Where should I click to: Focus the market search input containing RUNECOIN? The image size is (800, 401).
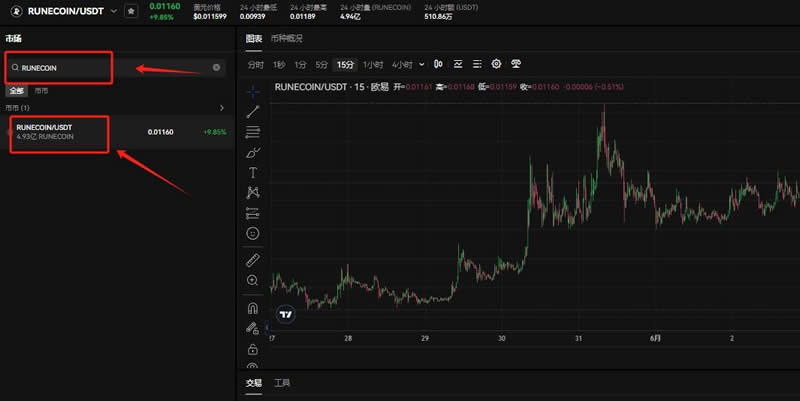click(x=115, y=67)
